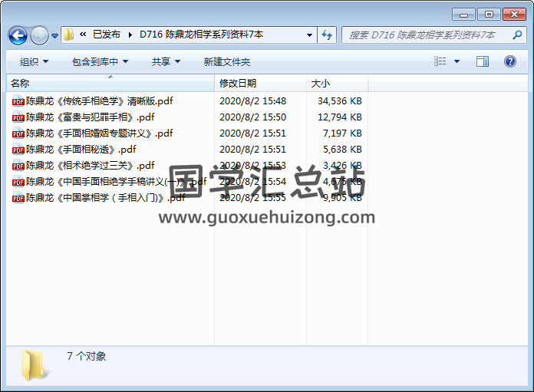Click the refresh button

pos(327,35)
